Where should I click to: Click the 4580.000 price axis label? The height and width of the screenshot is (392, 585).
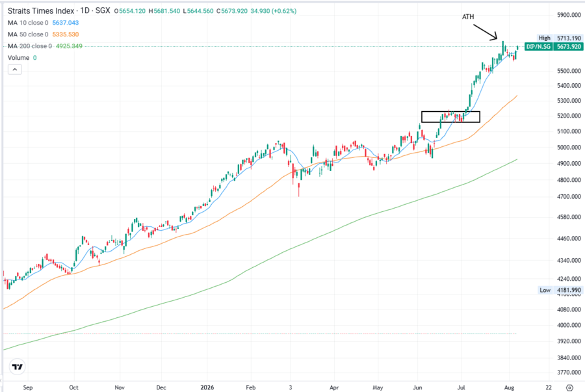[x=569, y=216]
